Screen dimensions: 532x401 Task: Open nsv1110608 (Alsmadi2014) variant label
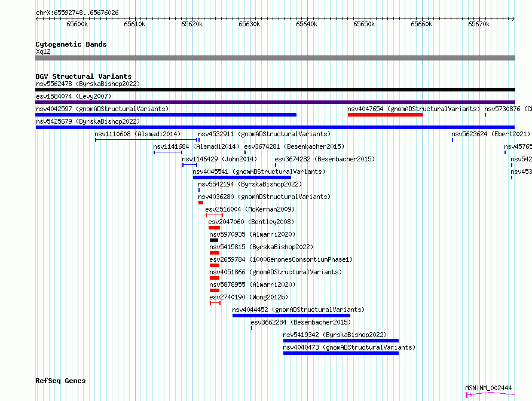point(137,134)
